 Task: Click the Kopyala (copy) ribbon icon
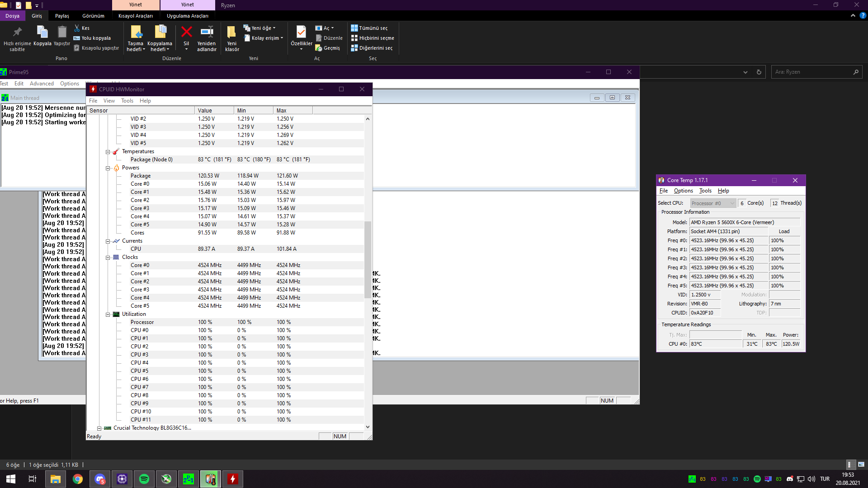pos(42,32)
